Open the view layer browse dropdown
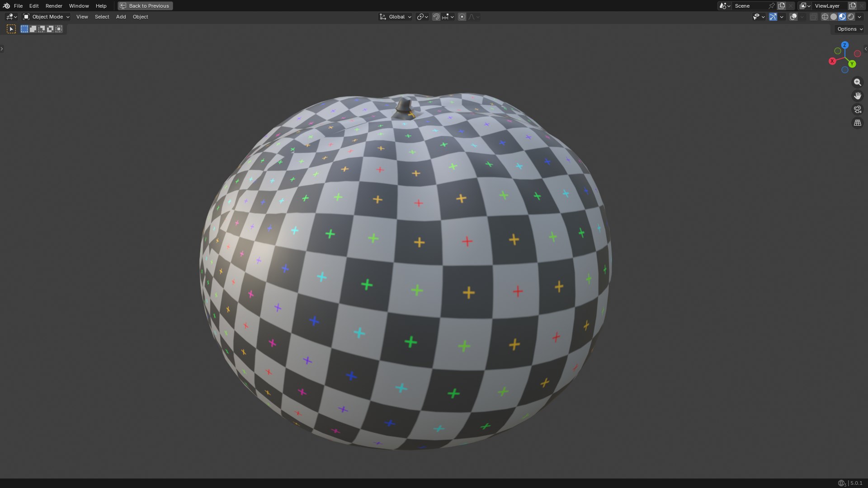The image size is (868, 488). [805, 6]
